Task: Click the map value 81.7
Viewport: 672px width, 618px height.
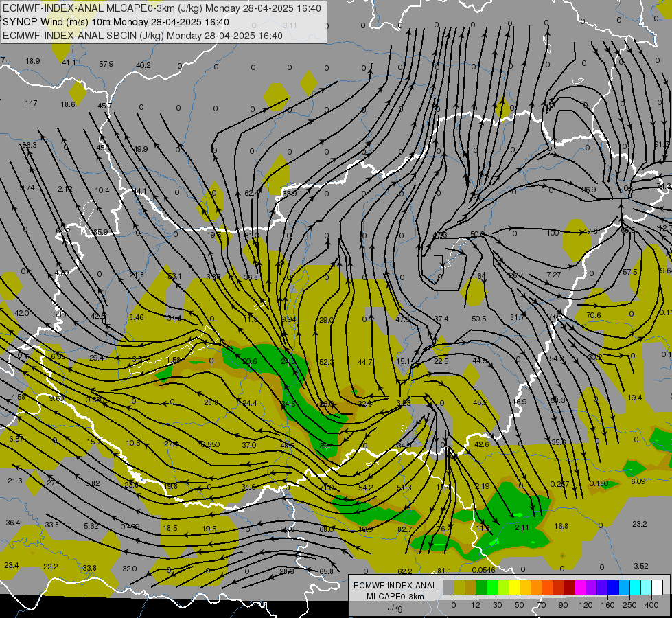Action: coord(518,318)
